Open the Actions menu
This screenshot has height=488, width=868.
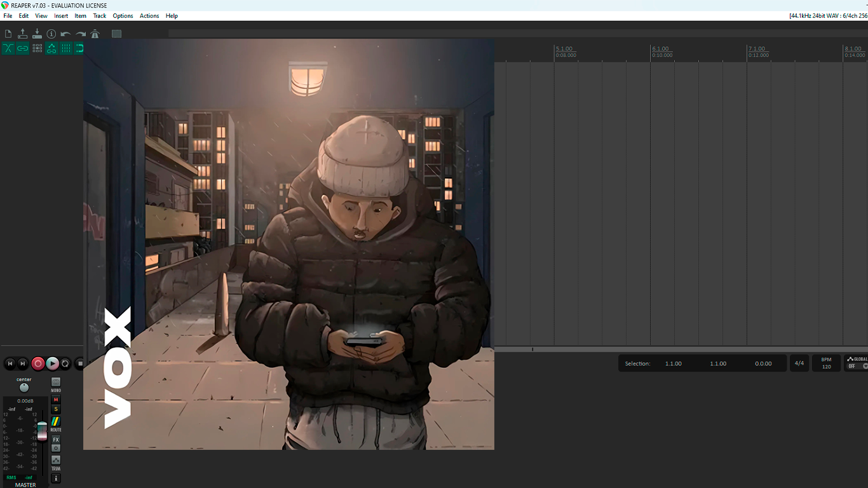pos(149,16)
